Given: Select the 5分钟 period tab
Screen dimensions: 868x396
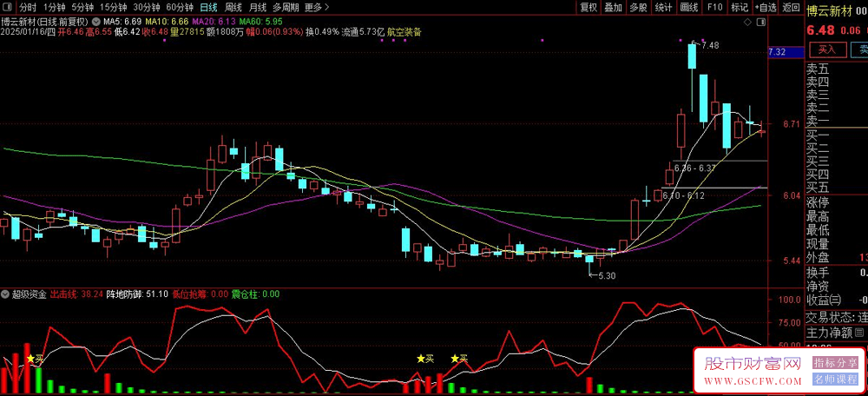Looking at the screenshot, I should (83, 7).
